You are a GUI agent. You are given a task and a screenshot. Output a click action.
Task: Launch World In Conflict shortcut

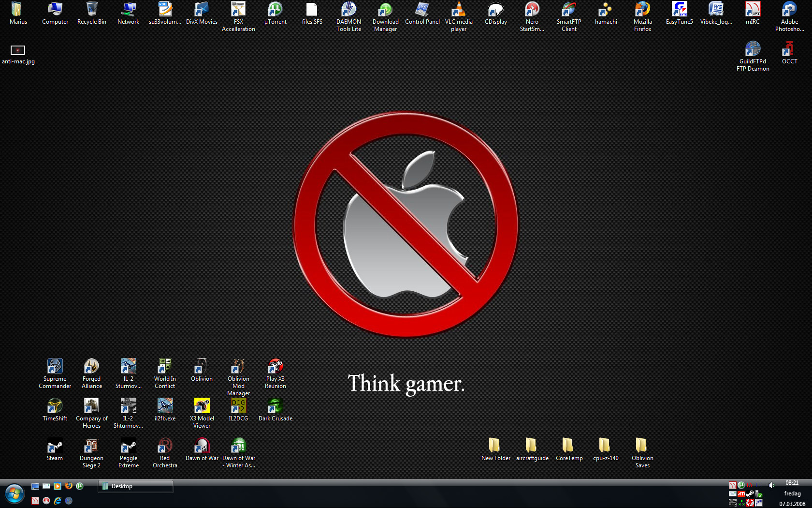click(x=165, y=366)
